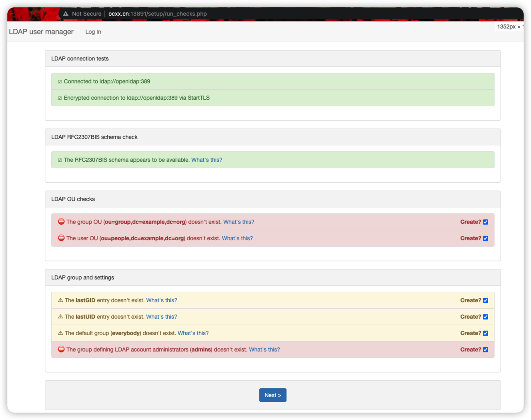Click the browser address bar URL
Image resolution: width=531 pixels, height=420 pixels.
point(158,14)
